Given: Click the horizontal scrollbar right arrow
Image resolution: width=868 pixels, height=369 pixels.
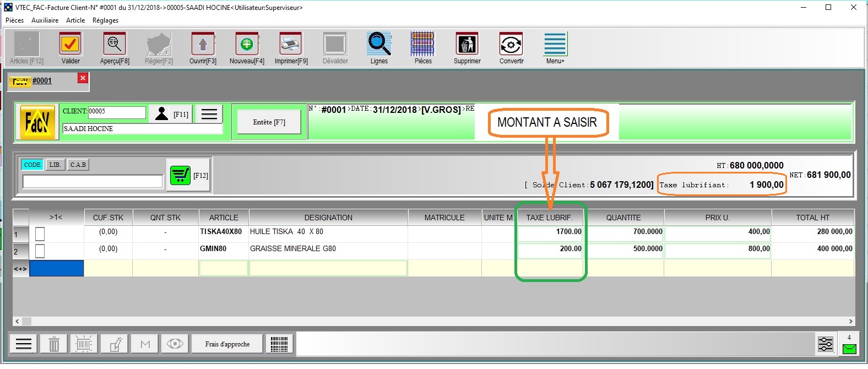Looking at the screenshot, I should [850, 321].
